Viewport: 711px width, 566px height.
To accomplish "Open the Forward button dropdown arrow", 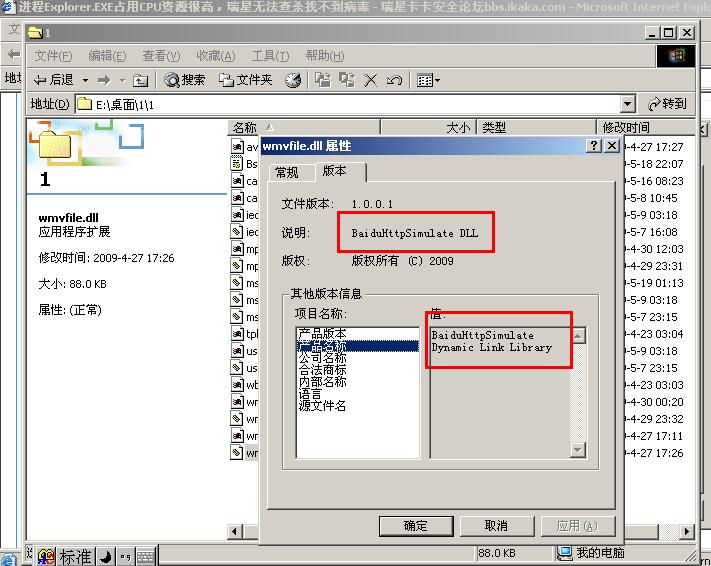I will click(122, 81).
